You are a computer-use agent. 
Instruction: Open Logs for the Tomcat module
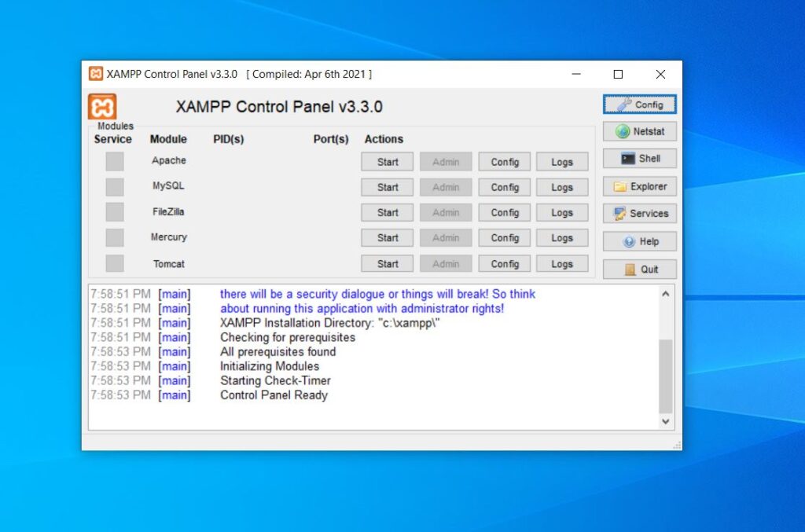562,264
